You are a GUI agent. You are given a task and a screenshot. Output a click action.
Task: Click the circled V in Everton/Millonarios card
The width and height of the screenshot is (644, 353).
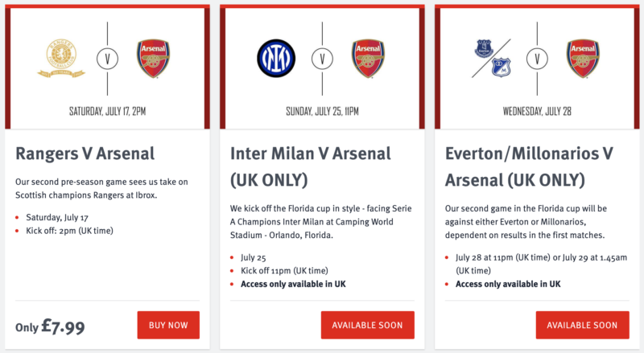click(537, 59)
